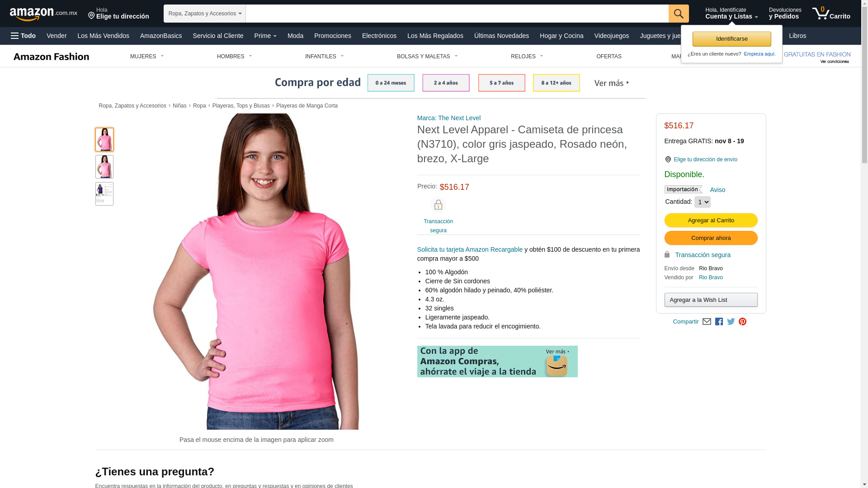Select the 5 a 7 años age box
This screenshot has height=488, width=868.
point(501,83)
